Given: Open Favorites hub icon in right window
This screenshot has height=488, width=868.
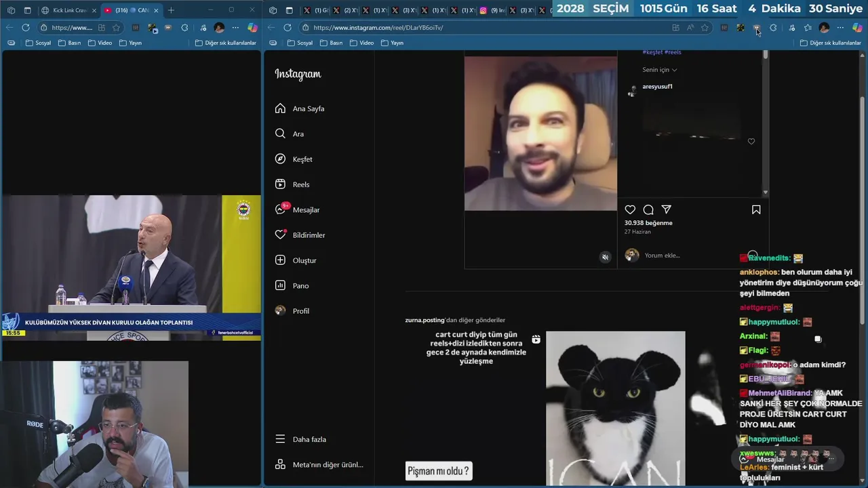Looking at the screenshot, I should click(808, 28).
